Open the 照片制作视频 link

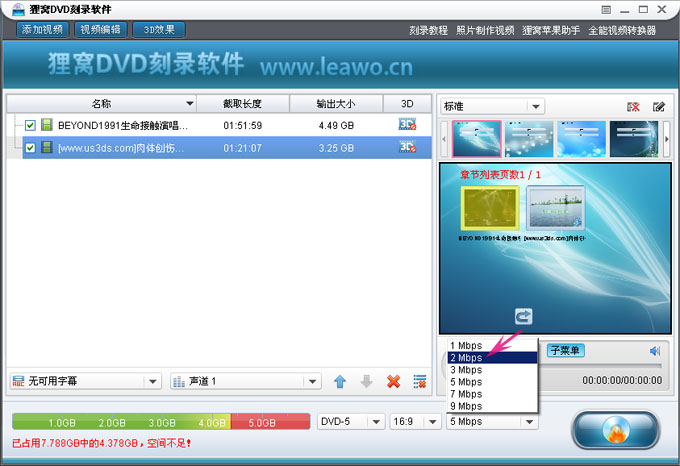click(485, 30)
